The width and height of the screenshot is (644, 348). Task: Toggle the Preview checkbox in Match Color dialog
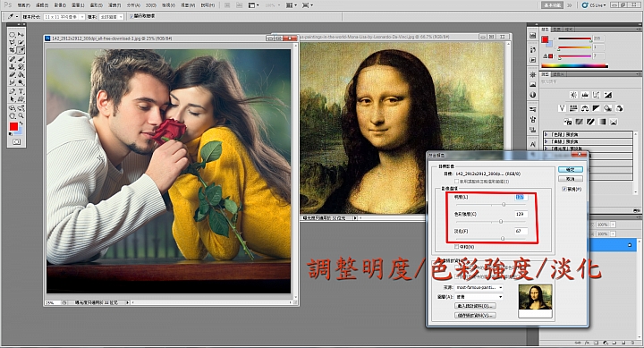click(x=564, y=189)
